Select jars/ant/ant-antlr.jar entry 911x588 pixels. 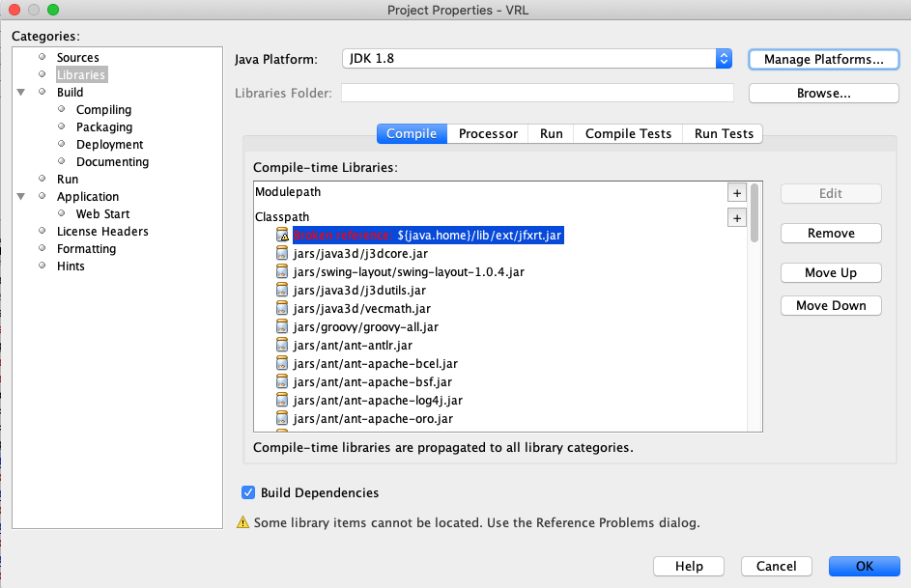coord(353,346)
